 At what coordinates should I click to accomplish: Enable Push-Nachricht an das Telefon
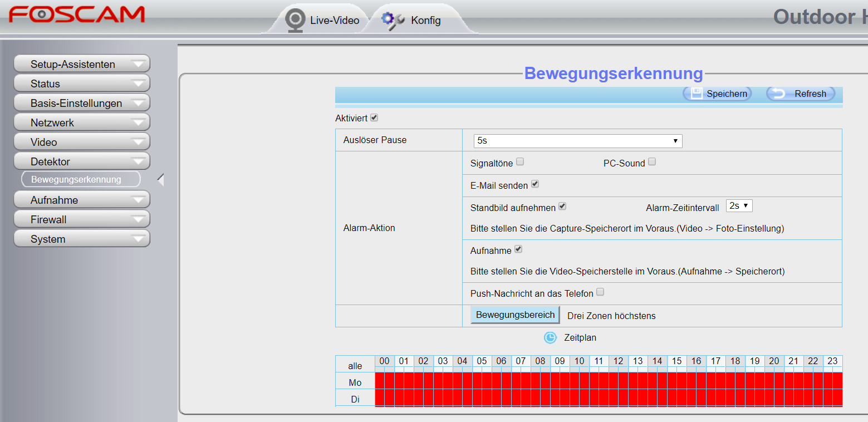tap(600, 292)
